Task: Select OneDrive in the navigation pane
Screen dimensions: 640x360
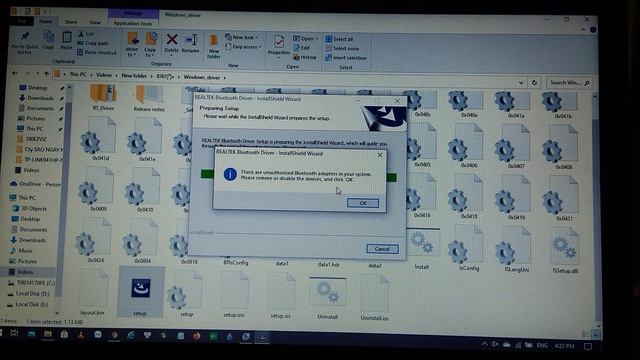Action: tap(35, 184)
